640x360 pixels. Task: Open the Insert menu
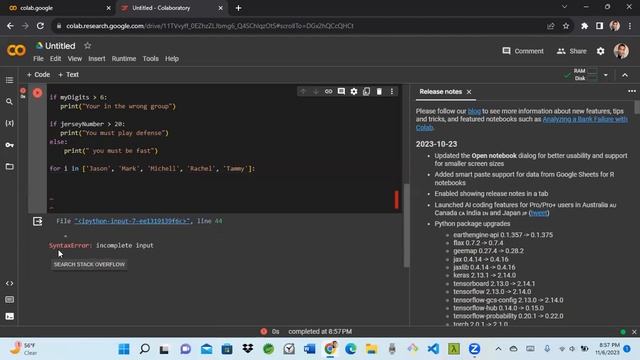[97, 59]
